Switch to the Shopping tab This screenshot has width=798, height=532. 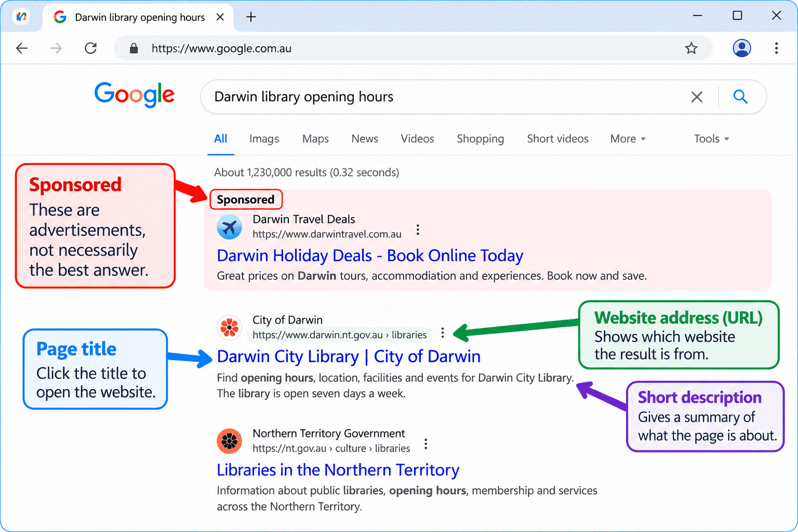[x=481, y=139]
